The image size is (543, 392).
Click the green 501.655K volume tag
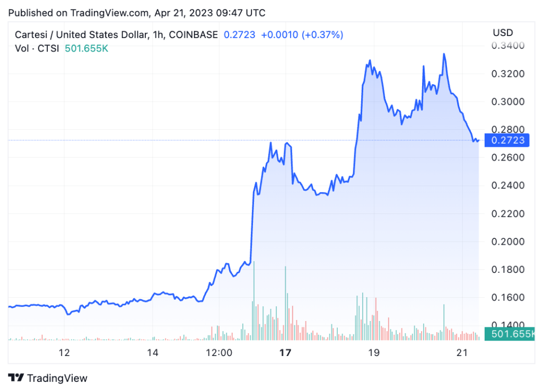[512, 334]
